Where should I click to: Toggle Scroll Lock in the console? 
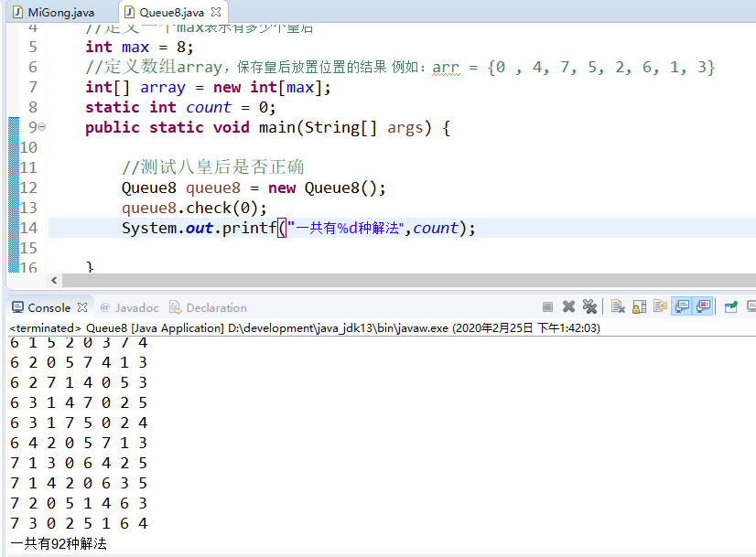[x=640, y=307]
